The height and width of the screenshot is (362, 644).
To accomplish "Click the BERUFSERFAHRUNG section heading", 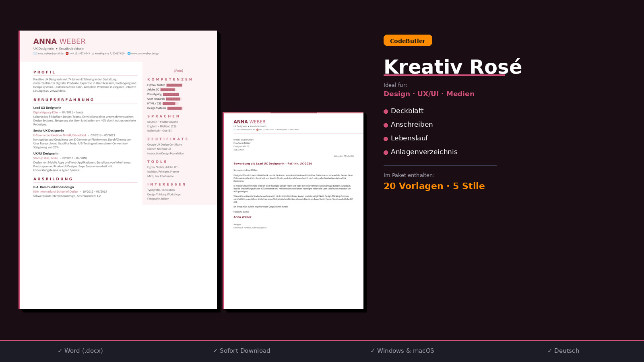I will point(64,100).
